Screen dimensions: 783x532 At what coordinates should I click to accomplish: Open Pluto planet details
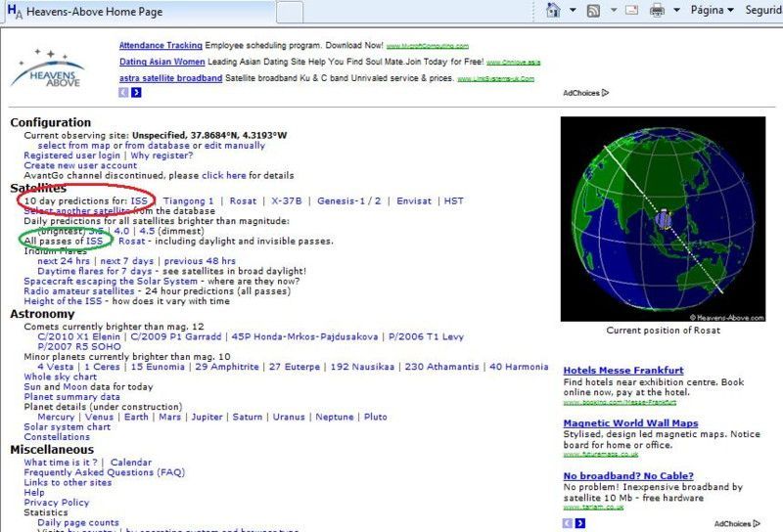pyautogui.click(x=376, y=417)
